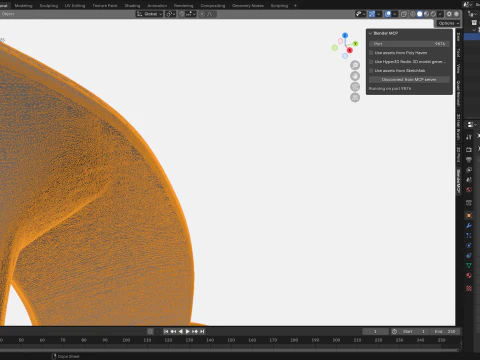Image resolution: width=480 pixels, height=360 pixels.
Task: Click Disconnect from MCP server button
Action: point(409,80)
